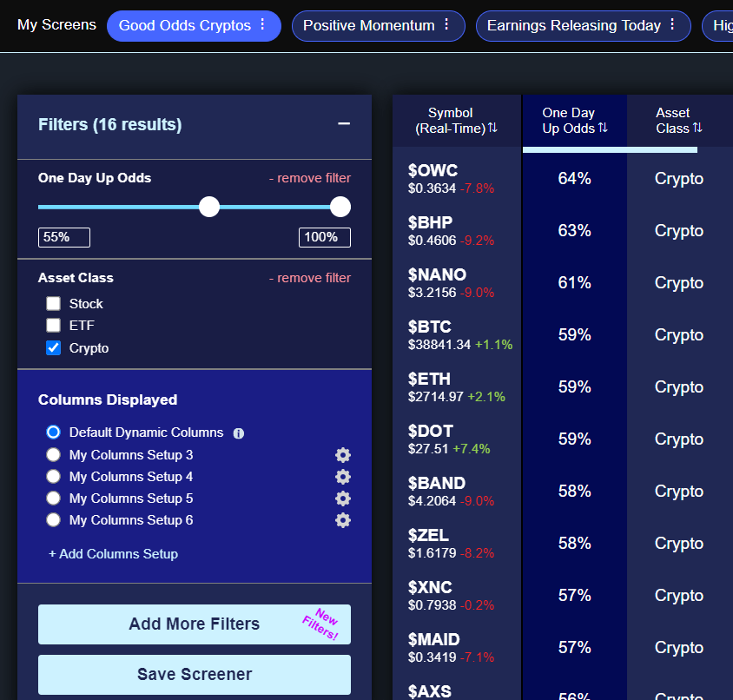Collapse the Filters panel with minus icon

[x=344, y=123]
